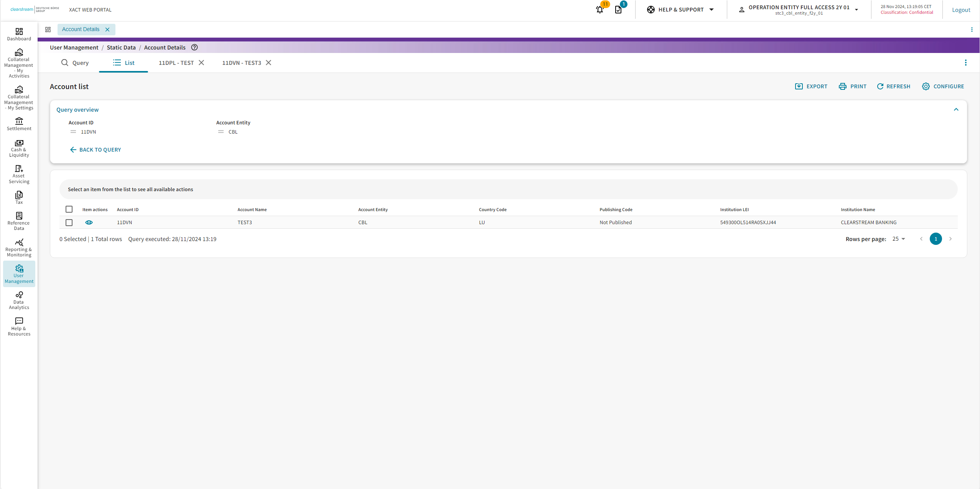This screenshot has height=489, width=980.
Task: Click the Export button
Action: click(x=811, y=86)
